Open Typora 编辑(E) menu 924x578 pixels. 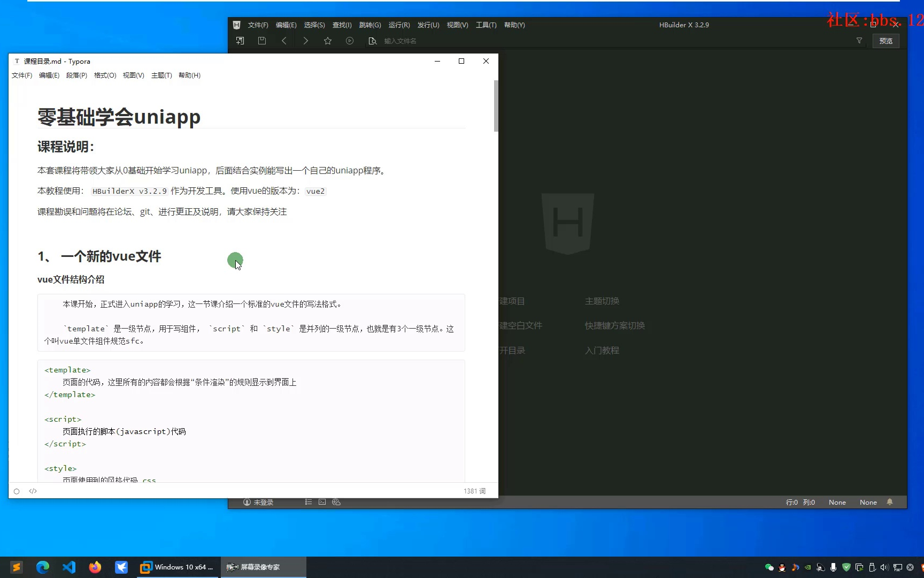coord(49,75)
